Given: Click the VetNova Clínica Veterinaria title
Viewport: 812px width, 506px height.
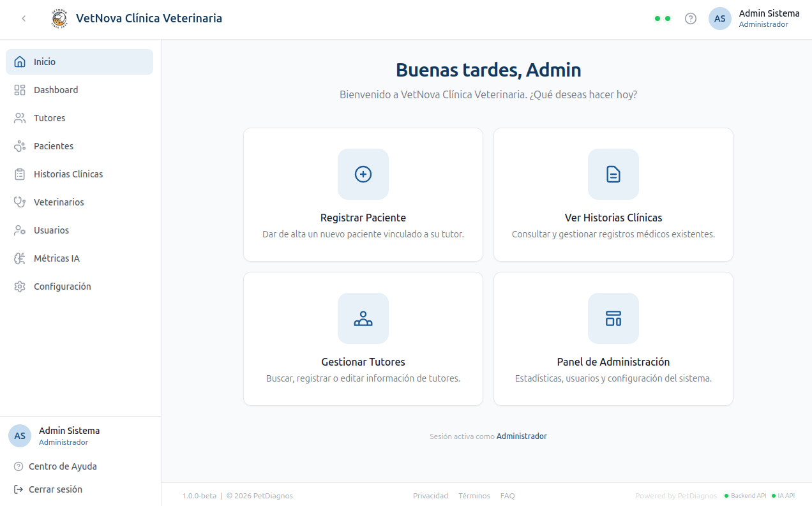Looking at the screenshot, I should [x=149, y=19].
